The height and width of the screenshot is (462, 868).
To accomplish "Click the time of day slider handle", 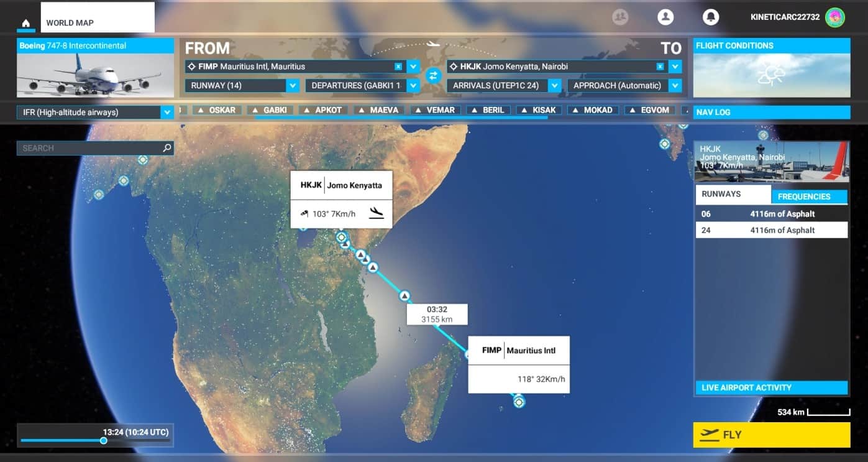I will pos(104,440).
